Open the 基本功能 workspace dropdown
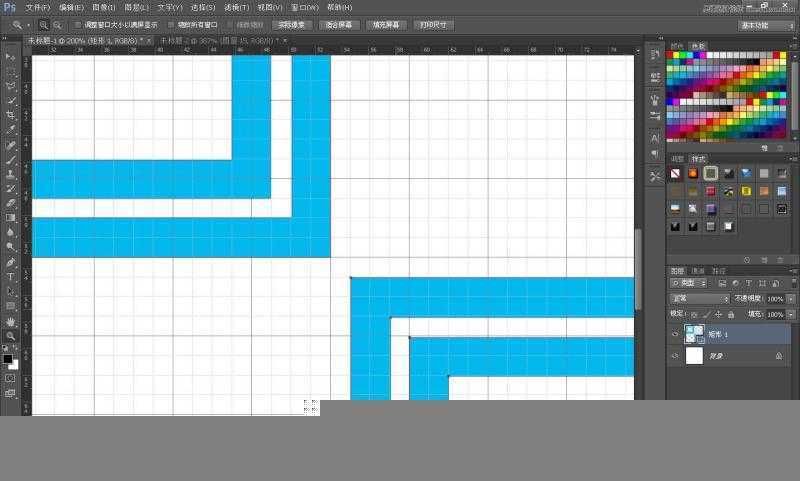This screenshot has width=800, height=481. click(766, 25)
